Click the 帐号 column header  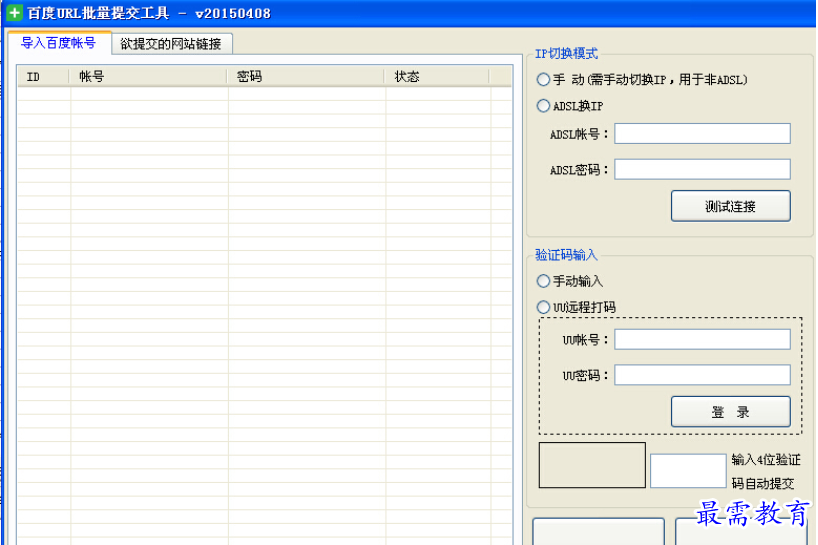point(148,77)
